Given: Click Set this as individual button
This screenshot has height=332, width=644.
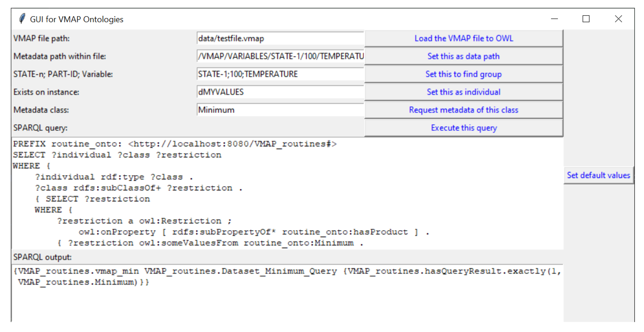Looking at the screenshot, I should tap(463, 92).
